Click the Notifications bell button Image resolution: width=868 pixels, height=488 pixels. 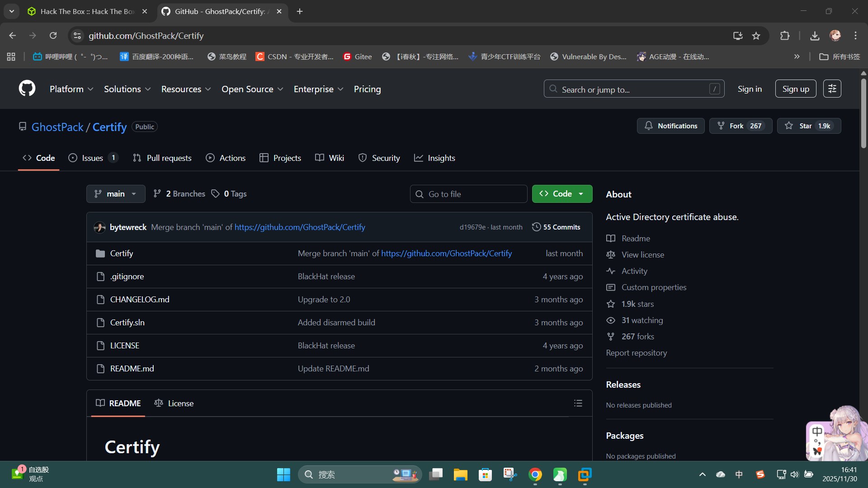[670, 126]
